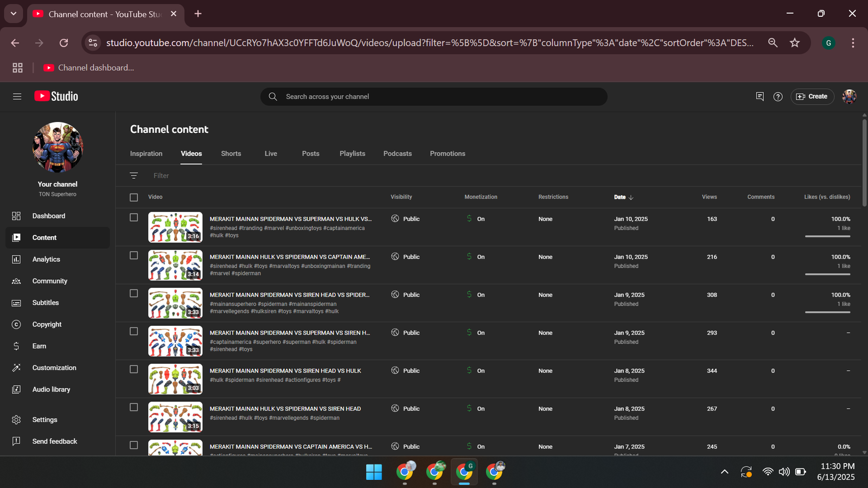Open Analytics in the sidebar
This screenshot has width=868, height=488.
(x=58, y=259)
